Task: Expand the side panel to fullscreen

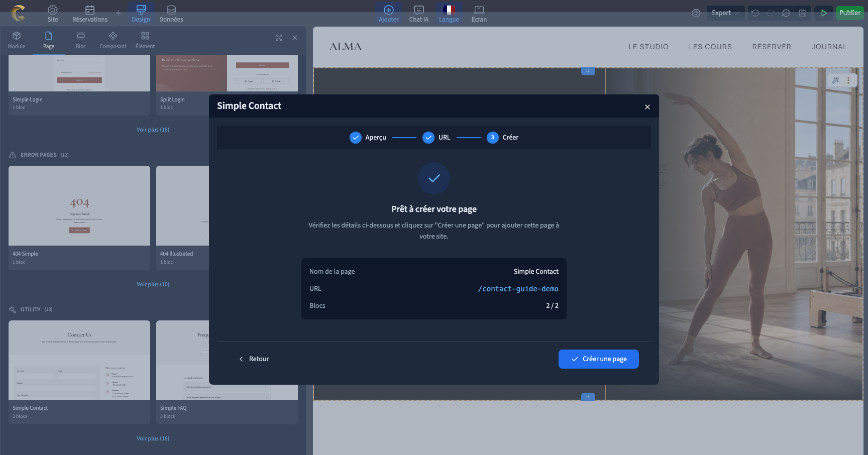Action: pyautogui.click(x=279, y=38)
